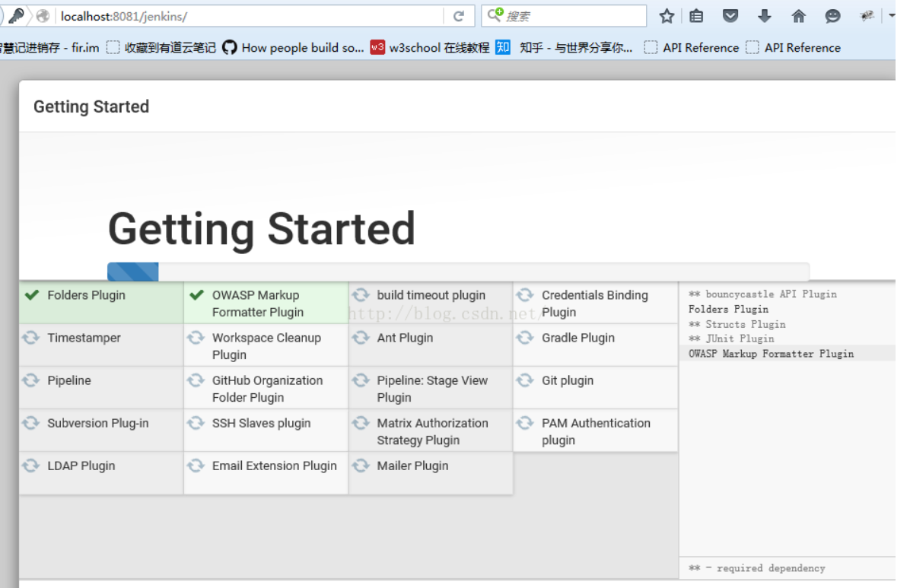Select the Email Extension Plugin tile text
The width and height of the screenshot is (910, 588).
(x=275, y=466)
